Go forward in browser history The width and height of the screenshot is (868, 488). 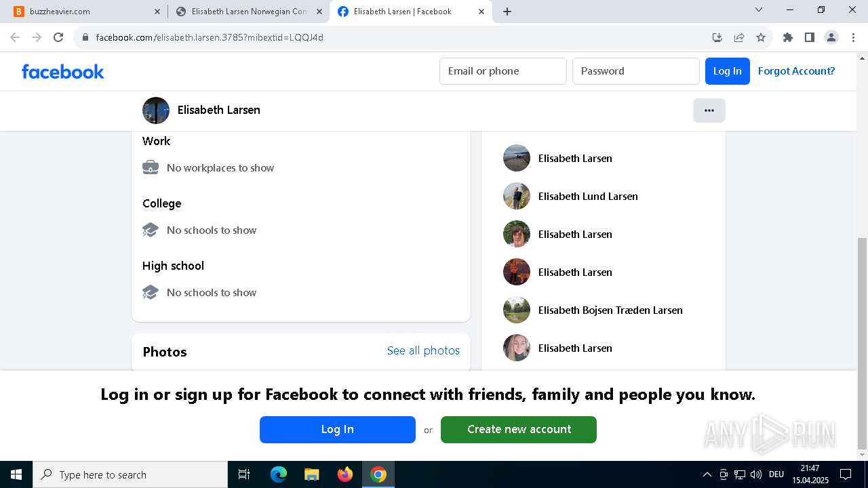[37, 37]
